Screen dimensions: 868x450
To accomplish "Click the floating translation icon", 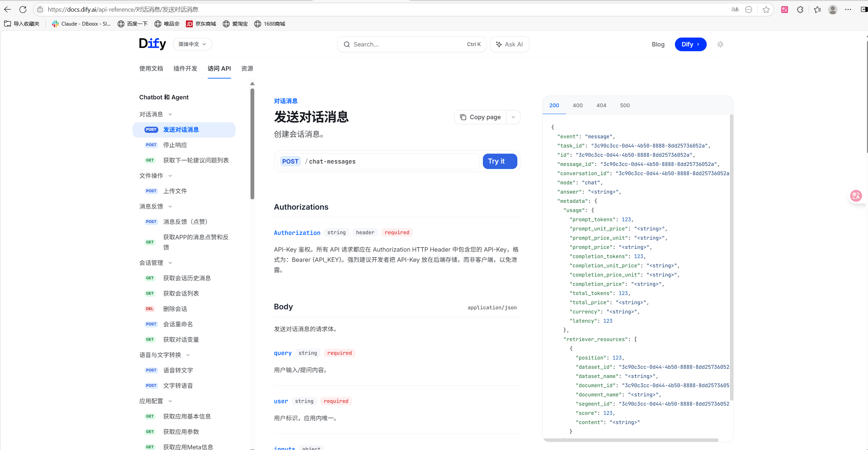I will click(x=856, y=196).
